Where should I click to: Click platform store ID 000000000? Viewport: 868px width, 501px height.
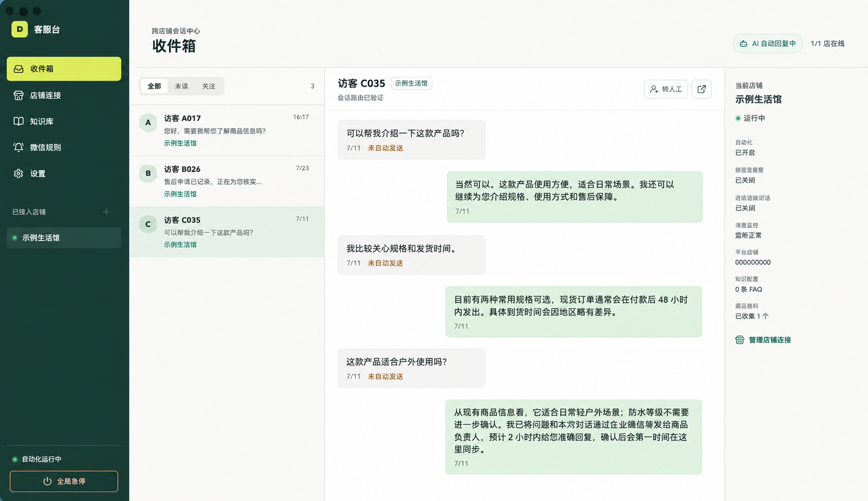pyautogui.click(x=753, y=262)
